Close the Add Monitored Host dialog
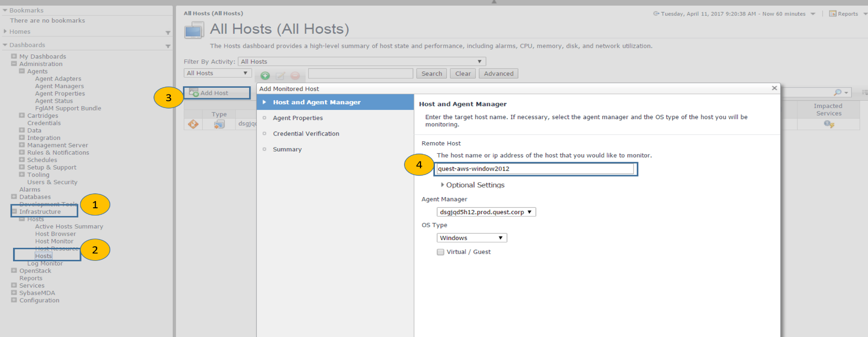 (x=774, y=88)
